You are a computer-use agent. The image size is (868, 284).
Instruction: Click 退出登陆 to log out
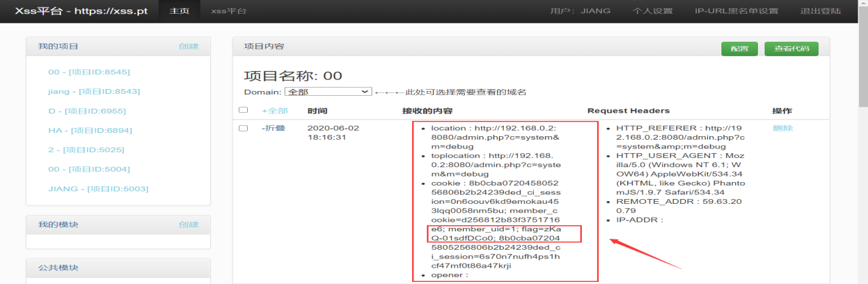820,11
